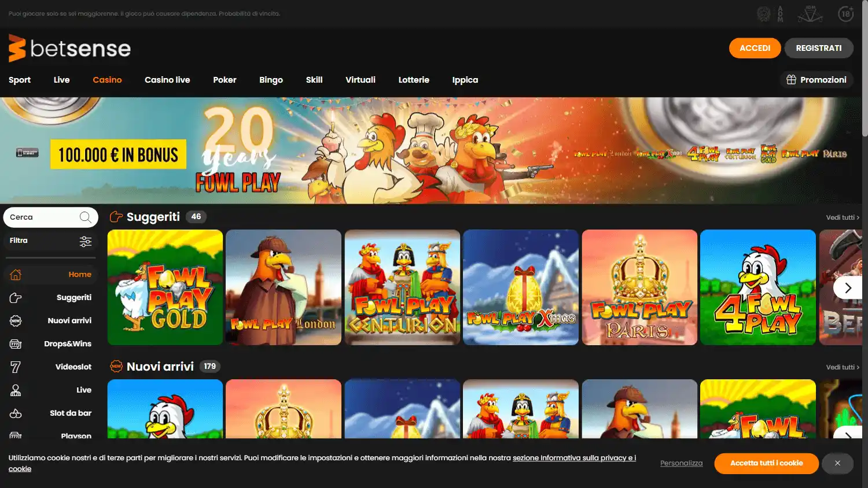
Task: Open the Skill section
Action: coord(314,80)
